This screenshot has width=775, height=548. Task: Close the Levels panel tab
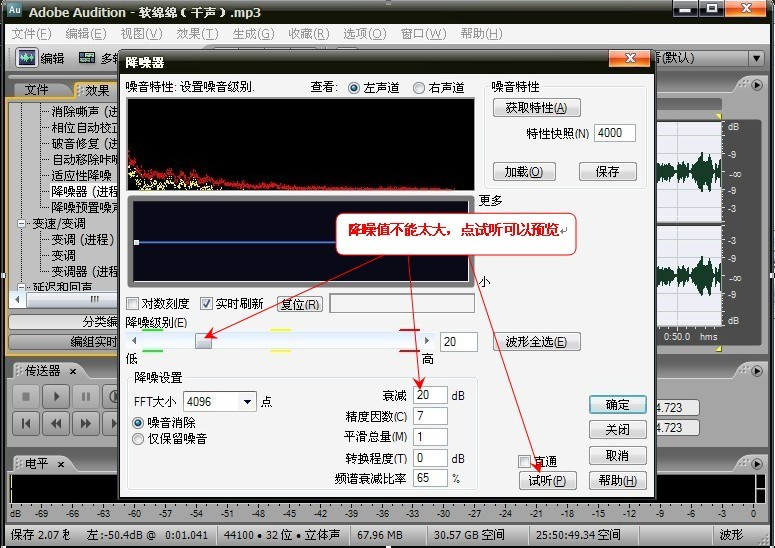61,464
